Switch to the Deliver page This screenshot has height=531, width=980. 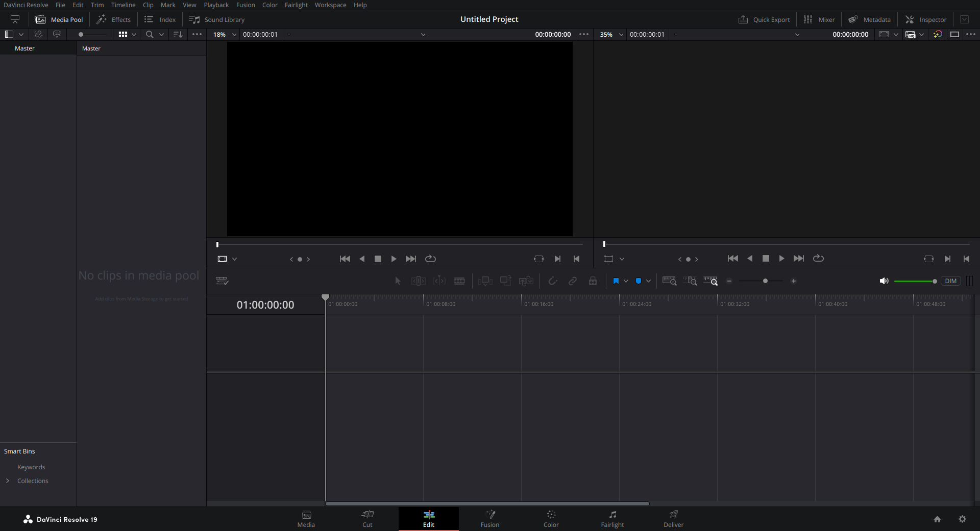[x=673, y=519]
